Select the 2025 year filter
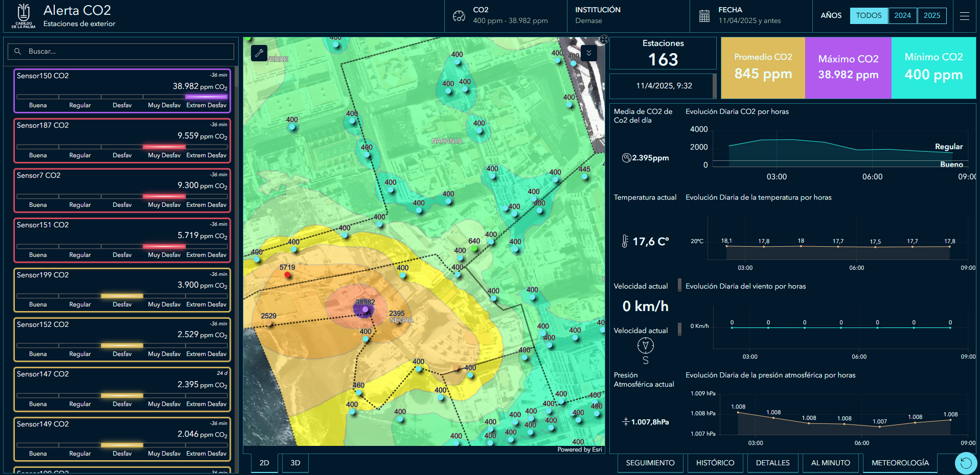The width and height of the screenshot is (980, 475). (x=932, y=16)
